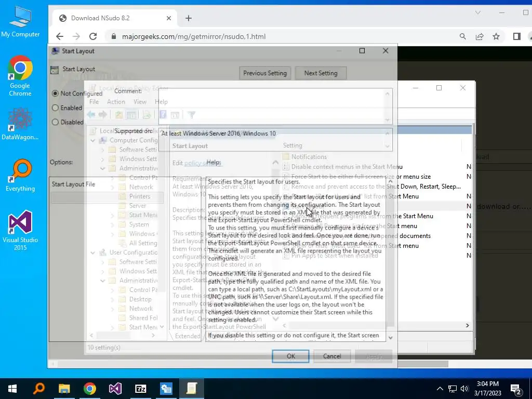Click the volume speaker tray icon
Screen dimensions: 532x399
tap(464, 389)
